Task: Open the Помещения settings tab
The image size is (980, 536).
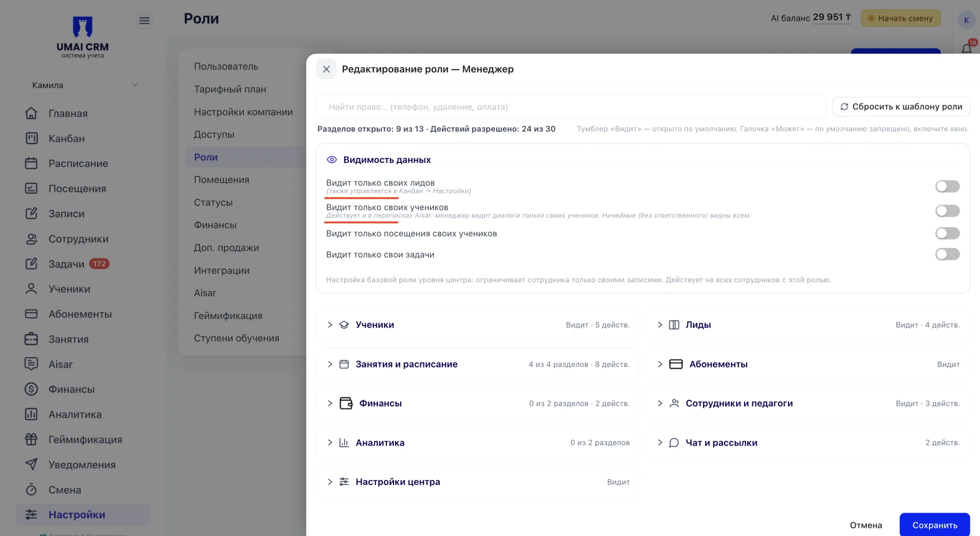Action: [222, 180]
